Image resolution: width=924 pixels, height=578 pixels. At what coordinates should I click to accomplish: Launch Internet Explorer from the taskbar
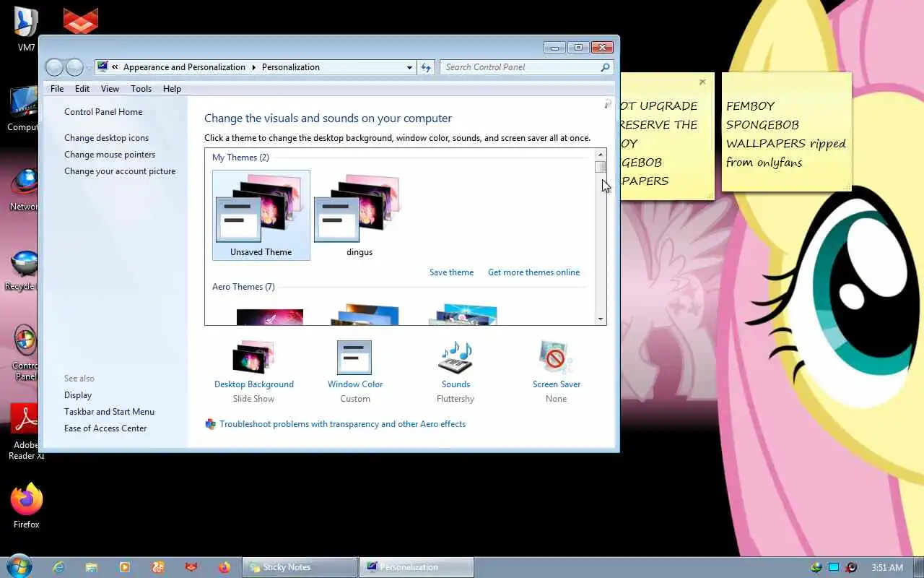point(58,567)
